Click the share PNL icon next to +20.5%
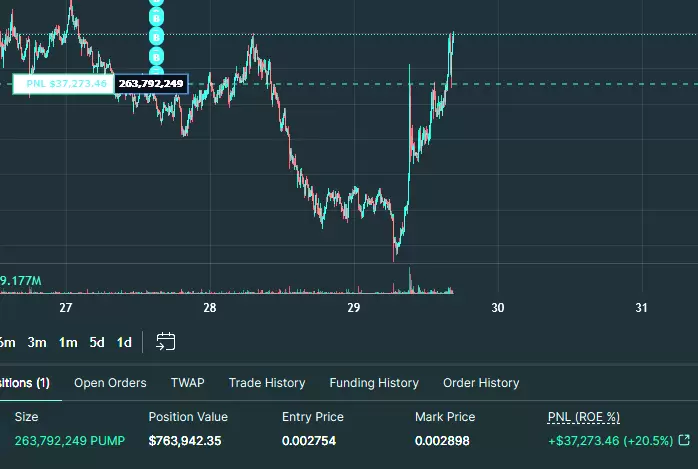Viewport: 698px width, 469px height. (x=684, y=441)
